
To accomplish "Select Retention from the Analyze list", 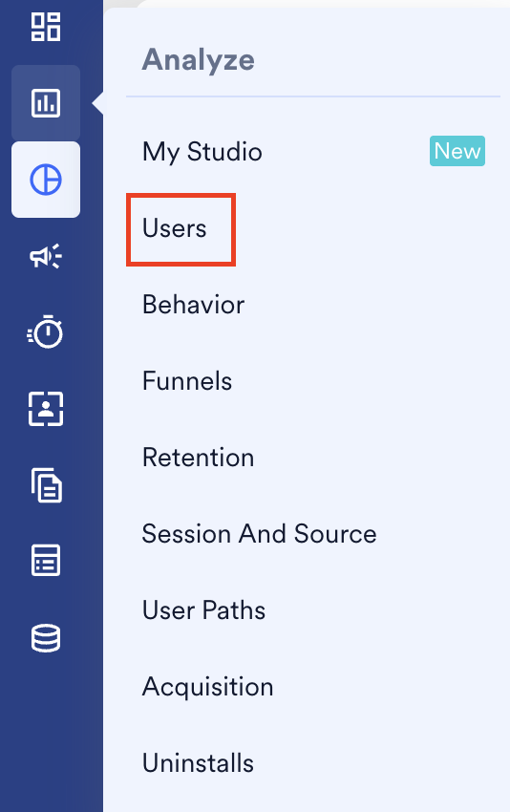I will (199, 458).
